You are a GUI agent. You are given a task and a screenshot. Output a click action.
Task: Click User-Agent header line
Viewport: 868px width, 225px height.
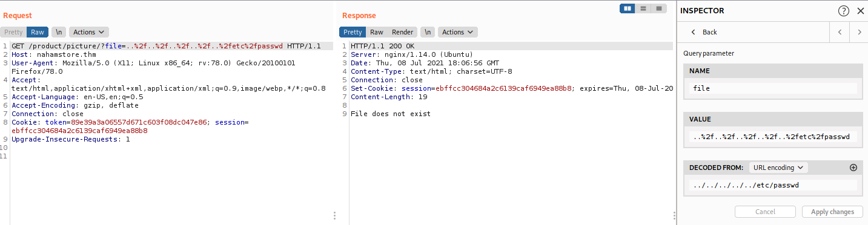[153, 67]
